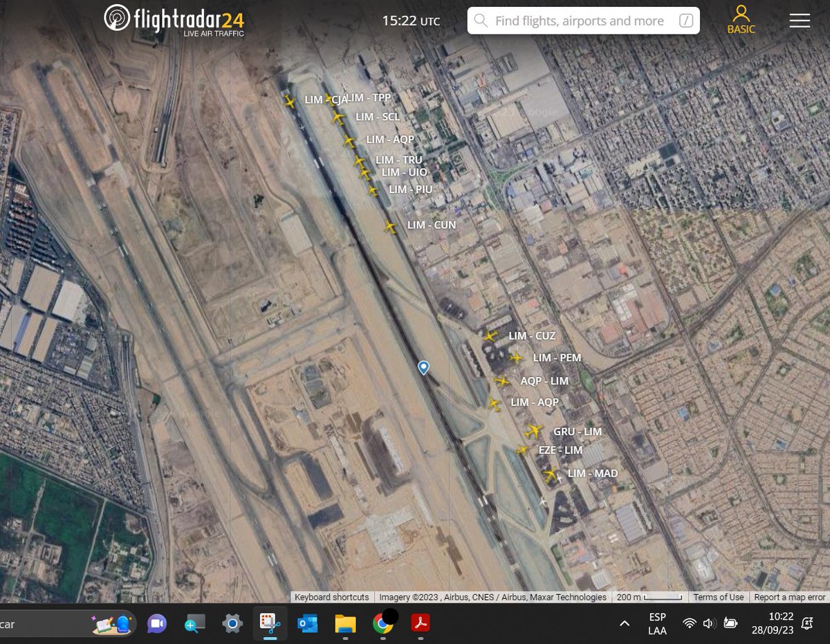Open the hamburger menu
Screen dimensions: 830x644
click(x=800, y=21)
